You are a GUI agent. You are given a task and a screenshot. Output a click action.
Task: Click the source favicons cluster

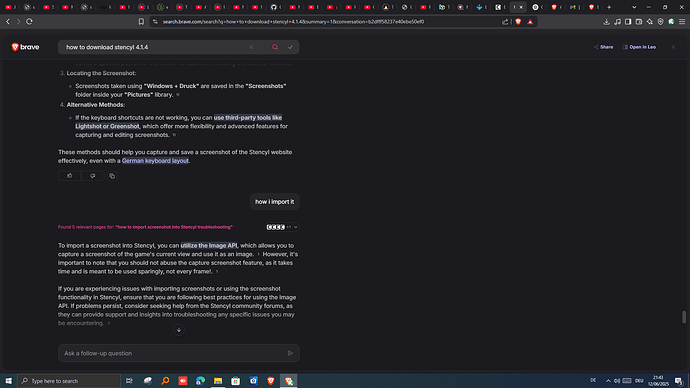click(x=275, y=227)
